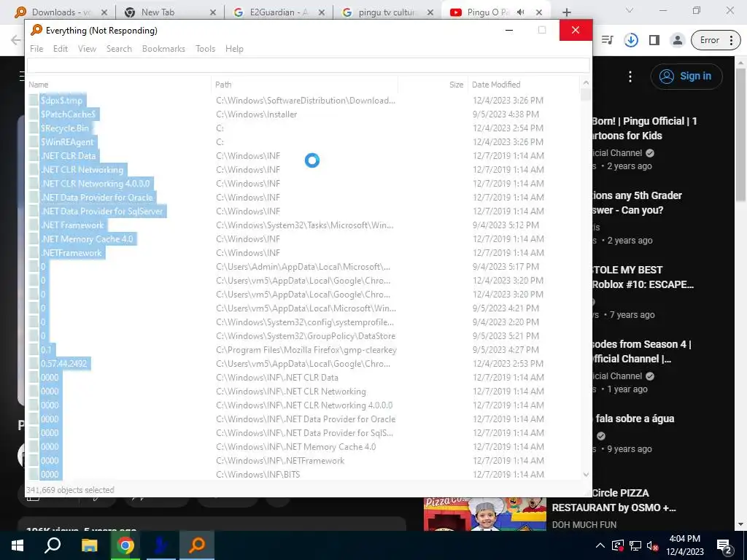Sort results by Name column header
Image resolution: width=747 pixels, height=560 pixels.
pos(119,85)
